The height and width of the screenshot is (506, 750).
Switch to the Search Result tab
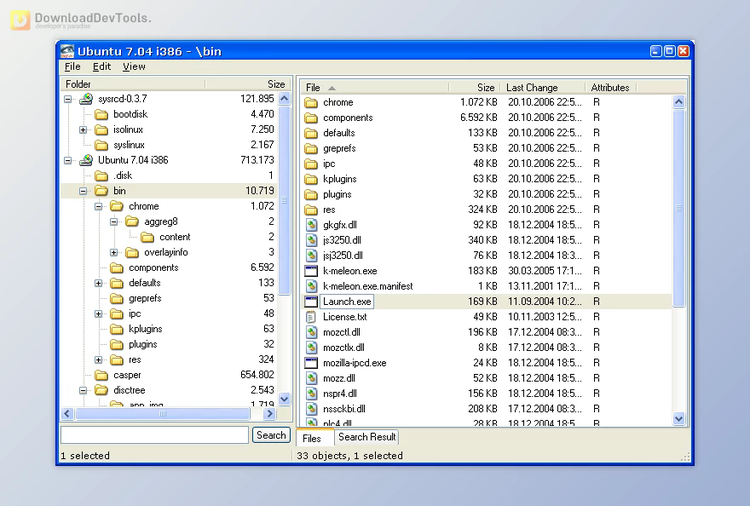coord(367,437)
